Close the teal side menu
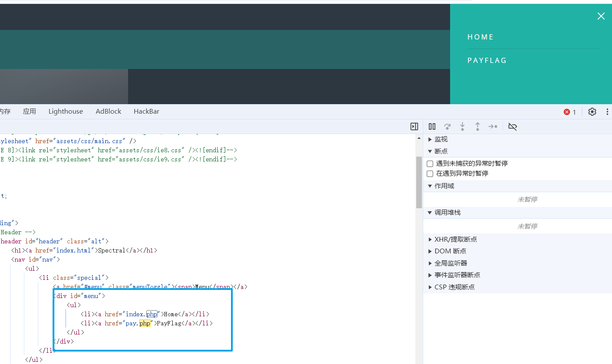This screenshot has height=364, width=612. tap(601, 16)
